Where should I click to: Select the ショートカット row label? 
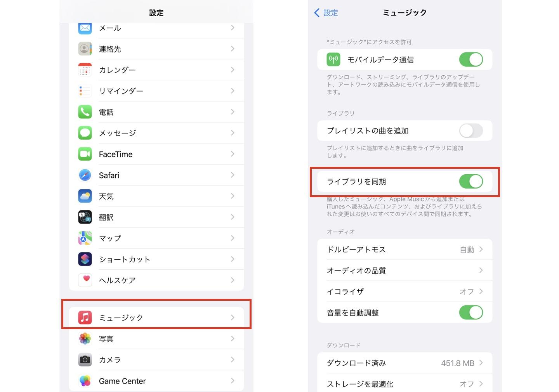(x=125, y=259)
